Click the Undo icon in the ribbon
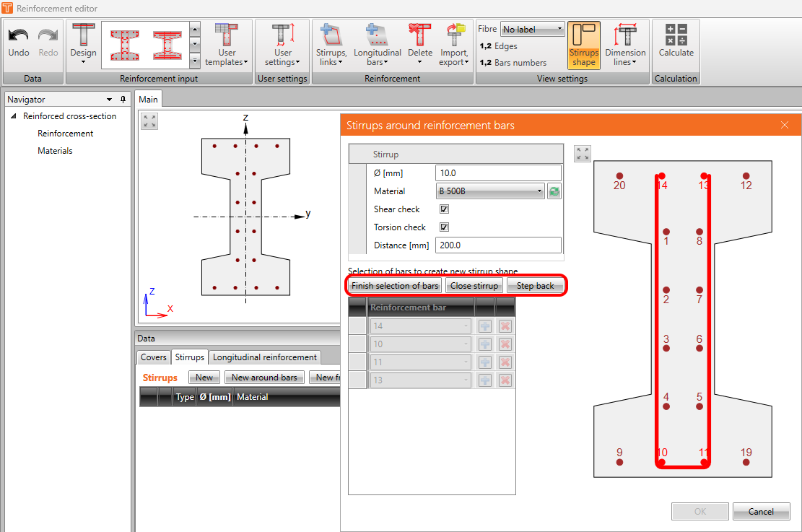The height and width of the screenshot is (532, 802). click(19, 37)
